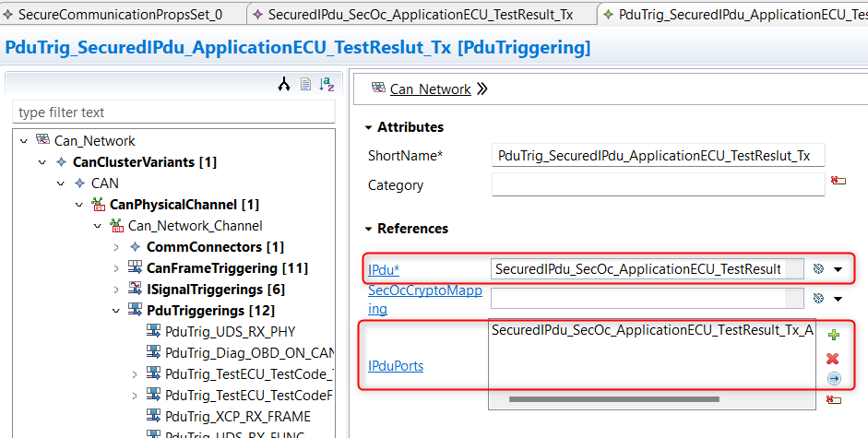Collapse the PduTriggerings [12] node
Screen dimensions: 868x438
click(116, 311)
